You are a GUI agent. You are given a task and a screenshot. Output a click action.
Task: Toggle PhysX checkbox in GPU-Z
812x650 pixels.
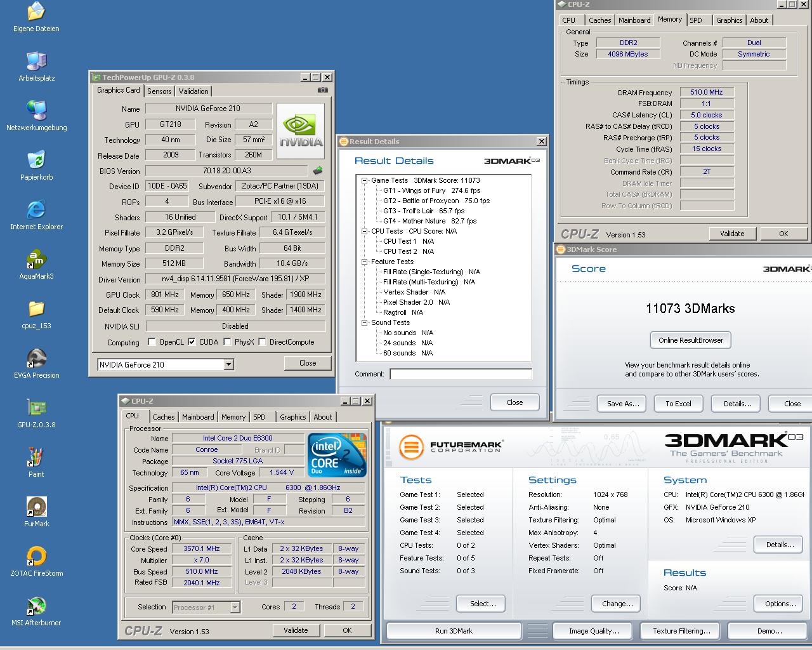(x=226, y=342)
